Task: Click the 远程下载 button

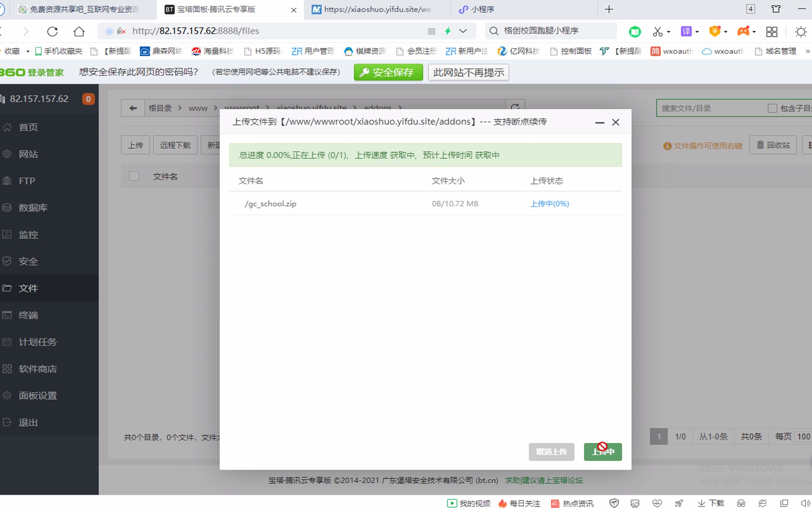Action: coord(175,145)
